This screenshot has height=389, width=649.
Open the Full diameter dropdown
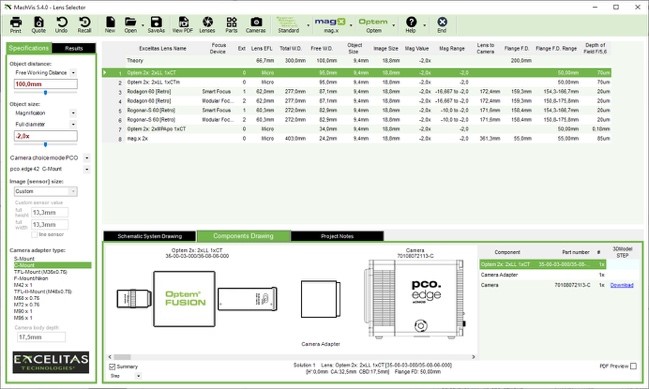[73, 124]
